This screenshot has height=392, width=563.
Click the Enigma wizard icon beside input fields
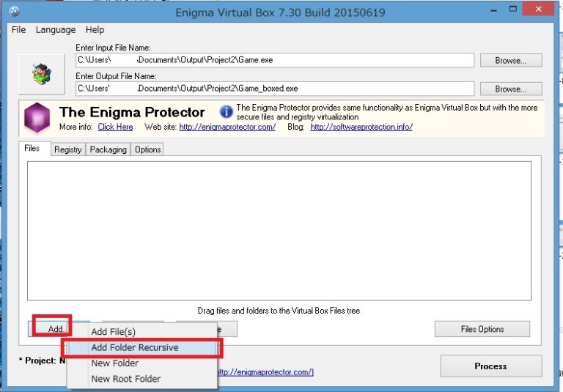tap(40, 73)
